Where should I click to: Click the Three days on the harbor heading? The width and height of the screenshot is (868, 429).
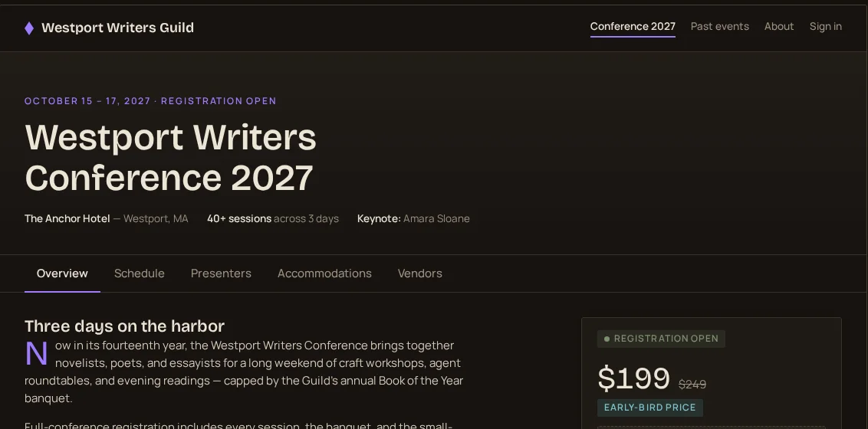[124, 326]
